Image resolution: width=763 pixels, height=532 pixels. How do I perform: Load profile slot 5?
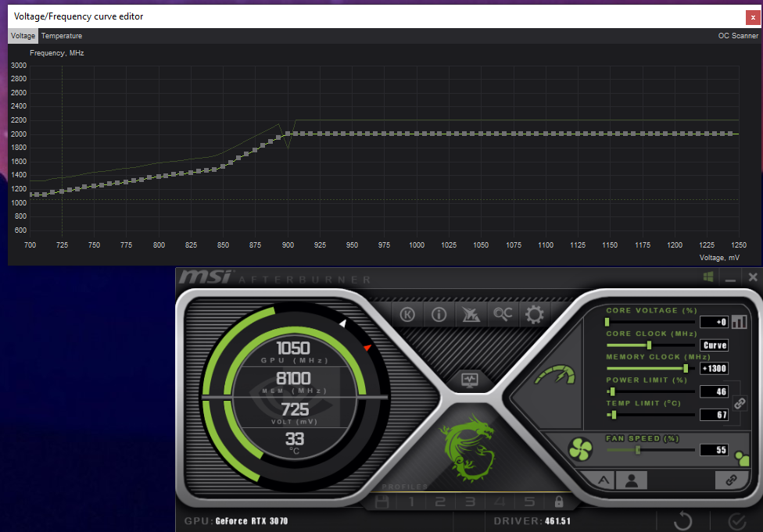(x=529, y=502)
